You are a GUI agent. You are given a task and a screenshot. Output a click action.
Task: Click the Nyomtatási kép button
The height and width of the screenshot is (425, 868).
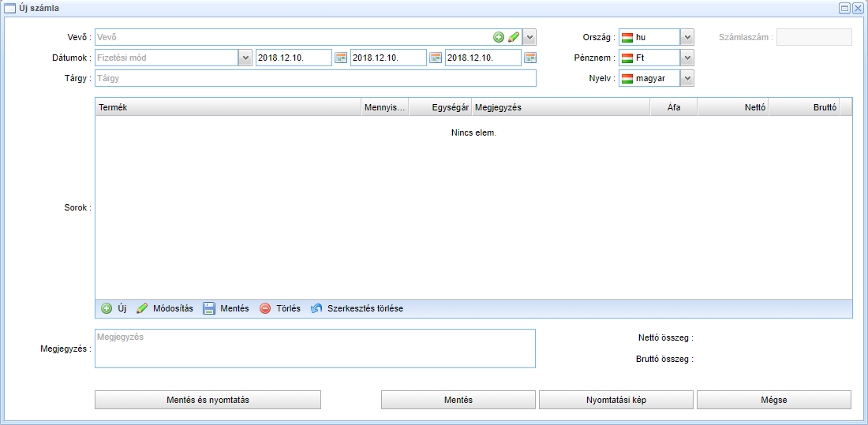tap(616, 400)
